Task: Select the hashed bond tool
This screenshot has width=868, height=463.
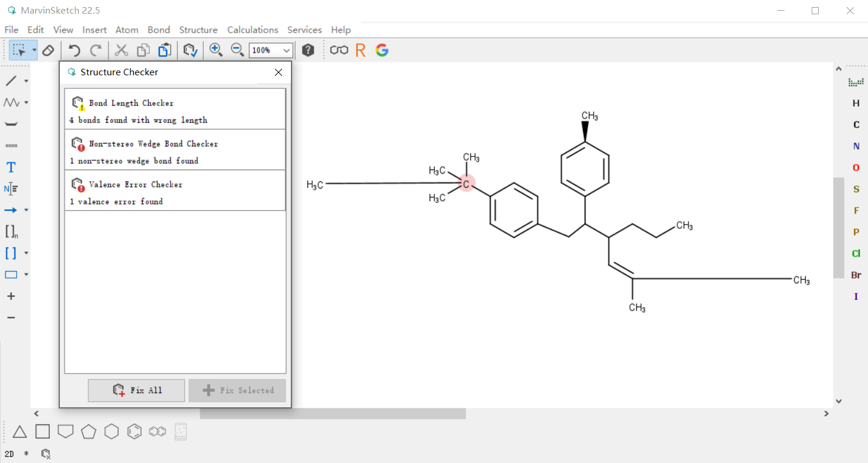Action: [11, 145]
